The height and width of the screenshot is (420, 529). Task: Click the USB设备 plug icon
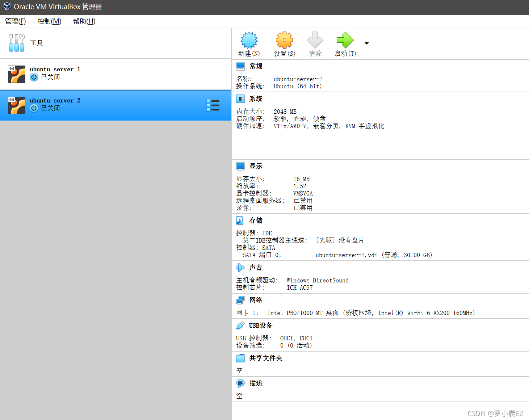[240, 325]
